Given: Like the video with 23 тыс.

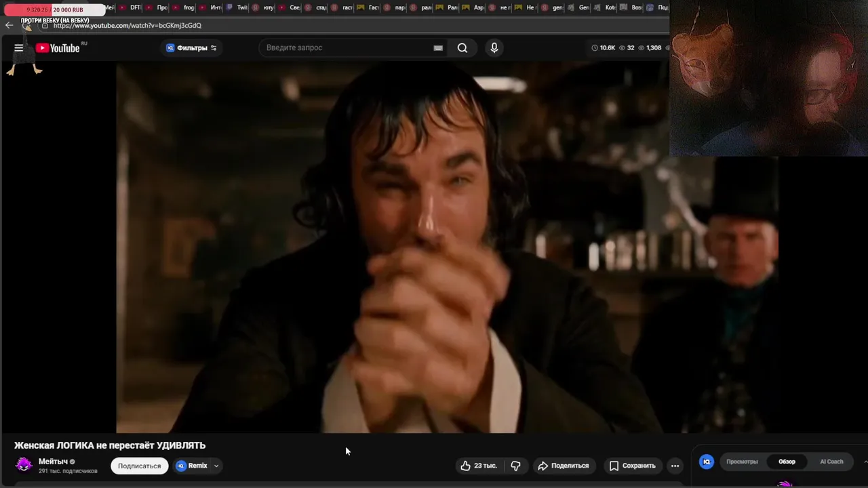Looking at the screenshot, I should click(x=479, y=466).
